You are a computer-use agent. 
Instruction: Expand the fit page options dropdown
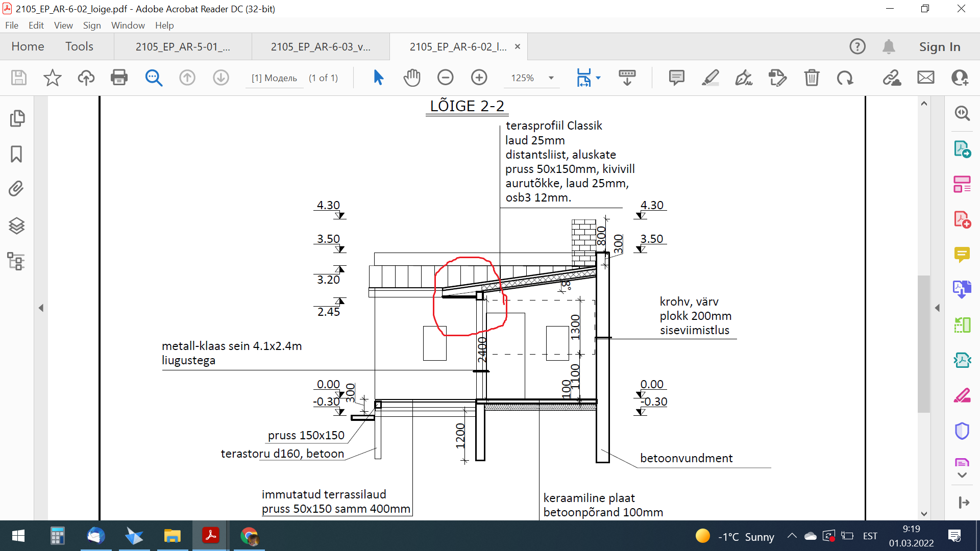point(598,78)
